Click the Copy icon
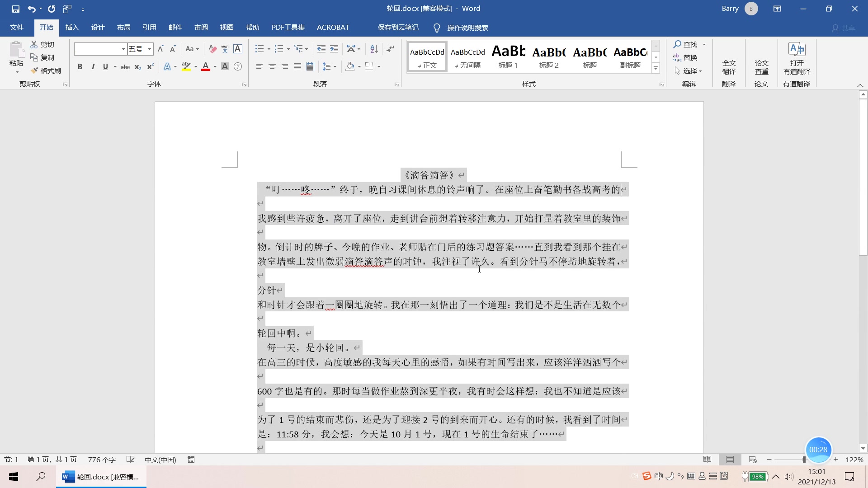The image size is (868, 488). tap(34, 57)
